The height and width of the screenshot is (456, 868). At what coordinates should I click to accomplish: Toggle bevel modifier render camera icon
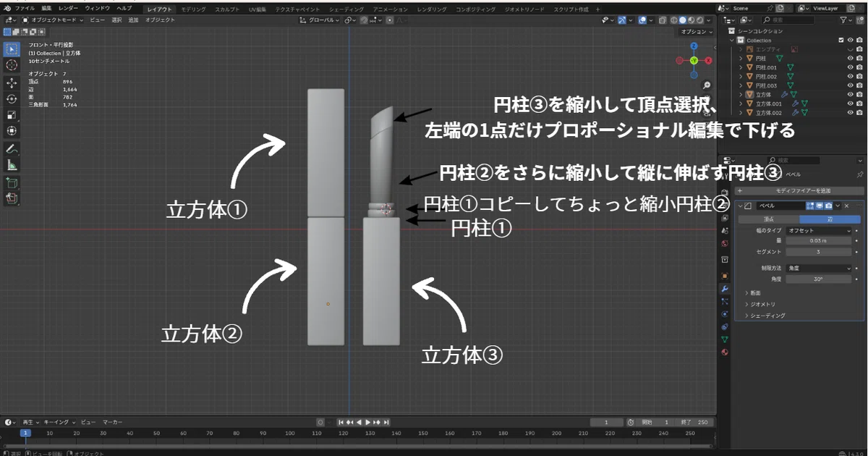pyautogui.click(x=828, y=206)
